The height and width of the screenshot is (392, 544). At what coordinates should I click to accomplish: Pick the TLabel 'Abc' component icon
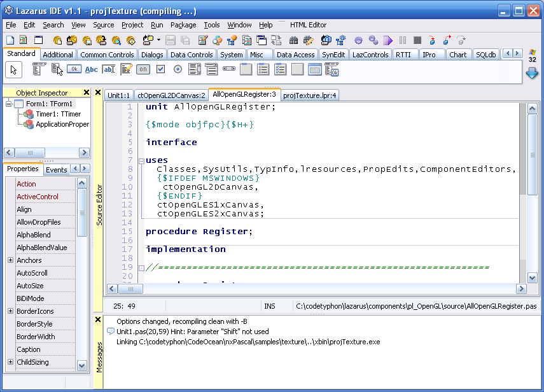(x=91, y=69)
